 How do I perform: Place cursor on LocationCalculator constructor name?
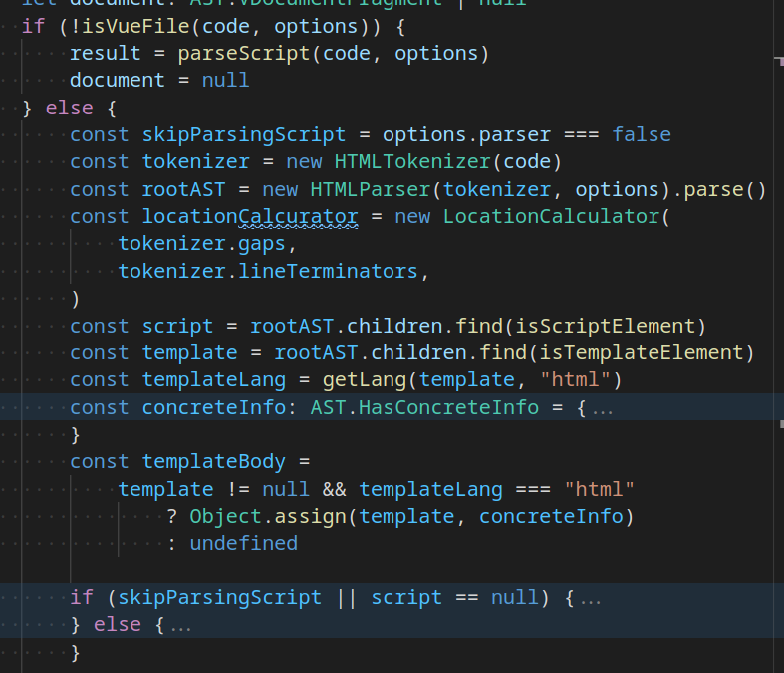pos(551,216)
